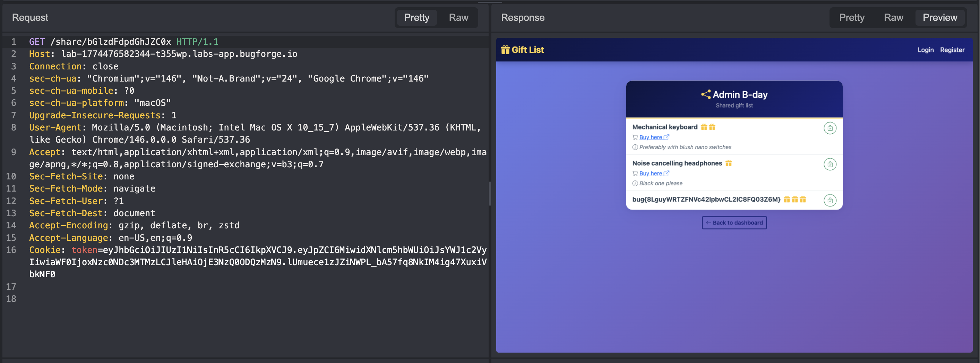This screenshot has width=980, height=363.
Task: Select the Response Pretty tab
Action: (x=851, y=17)
